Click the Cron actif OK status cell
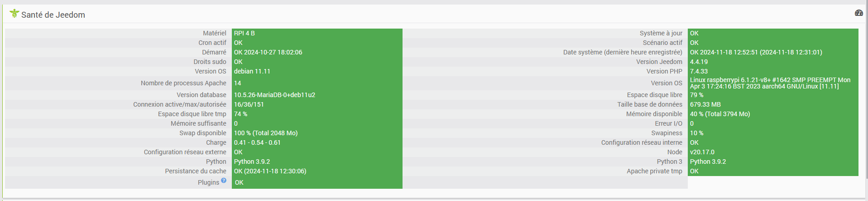868x201 pixels. tap(317, 43)
